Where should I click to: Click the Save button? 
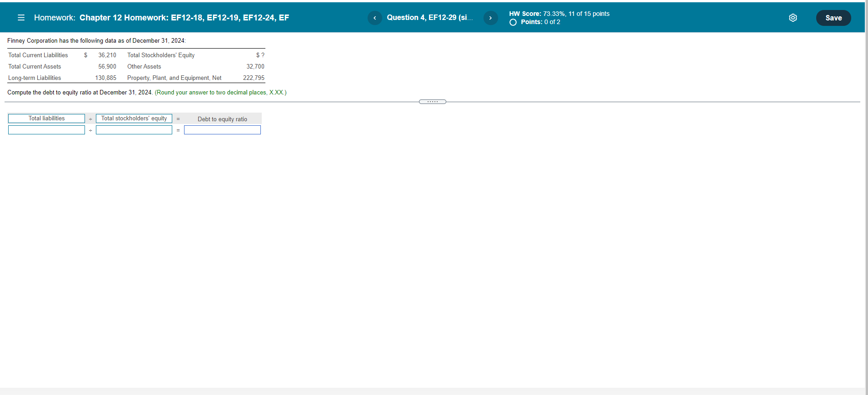click(833, 18)
